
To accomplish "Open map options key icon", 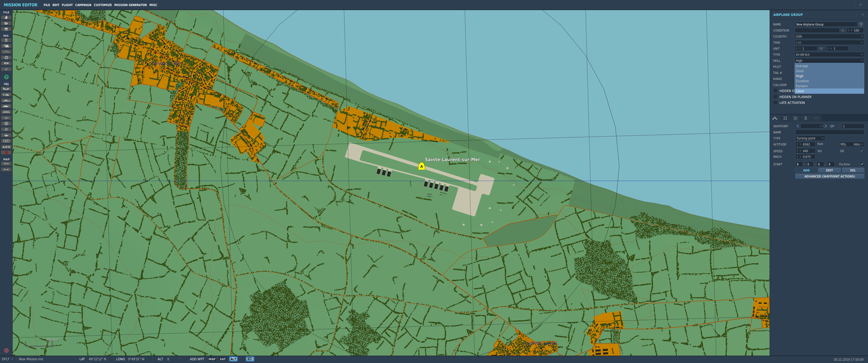I will pyautogui.click(x=6, y=164).
